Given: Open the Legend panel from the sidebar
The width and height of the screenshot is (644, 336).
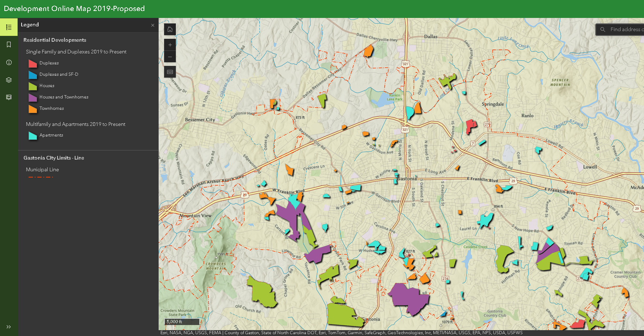Looking at the screenshot, I should [x=8, y=27].
